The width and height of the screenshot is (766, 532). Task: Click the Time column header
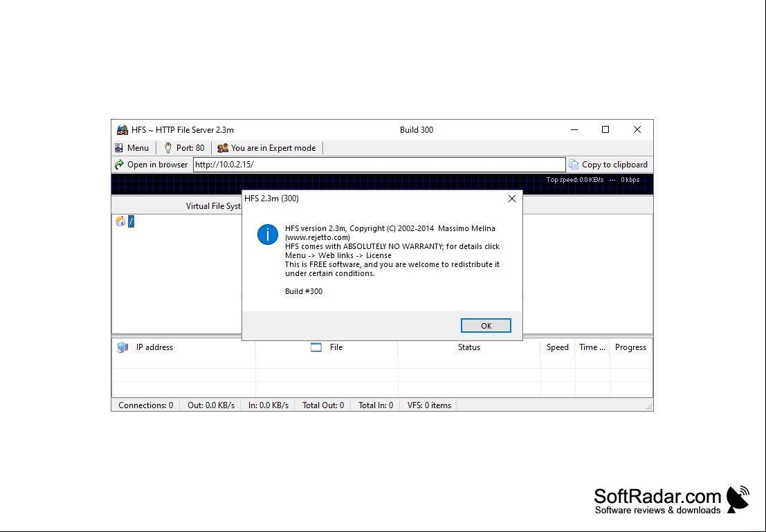coord(592,347)
